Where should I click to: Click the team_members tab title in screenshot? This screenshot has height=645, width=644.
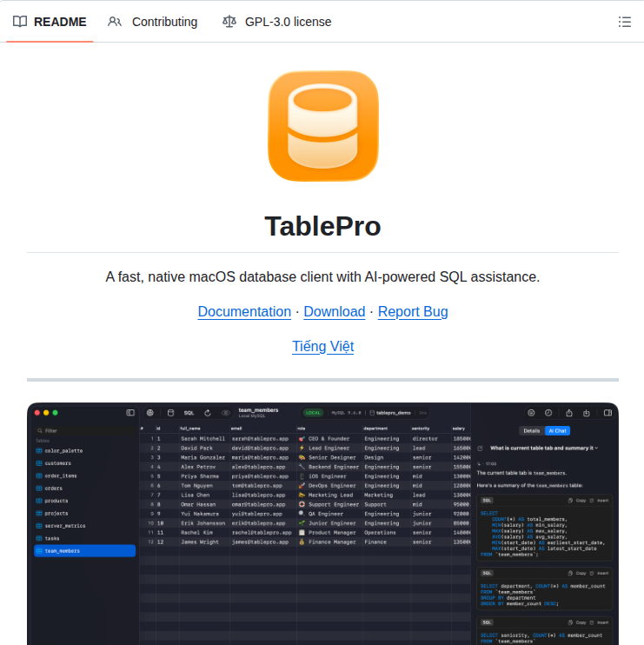(258, 410)
